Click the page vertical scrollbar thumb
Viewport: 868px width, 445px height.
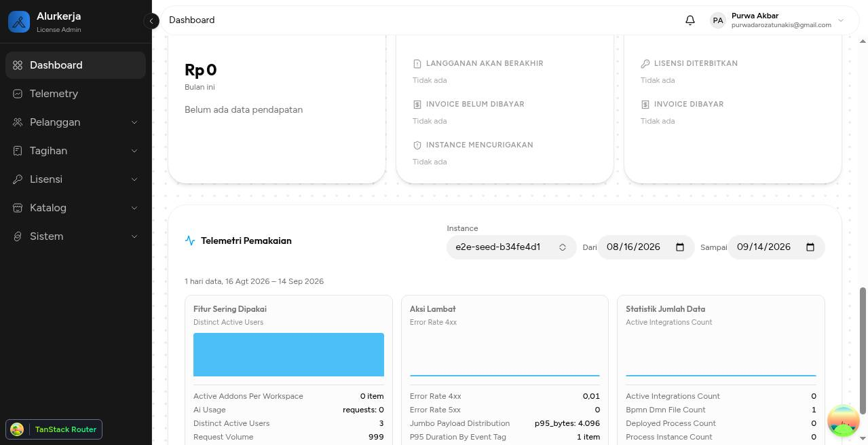pyautogui.click(x=863, y=350)
